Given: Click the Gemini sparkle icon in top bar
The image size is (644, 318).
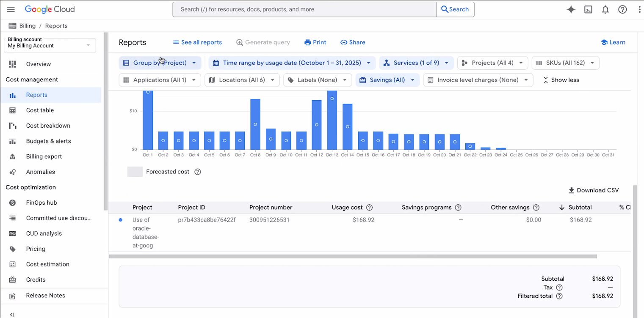Looking at the screenshot, I should (571, 9).
